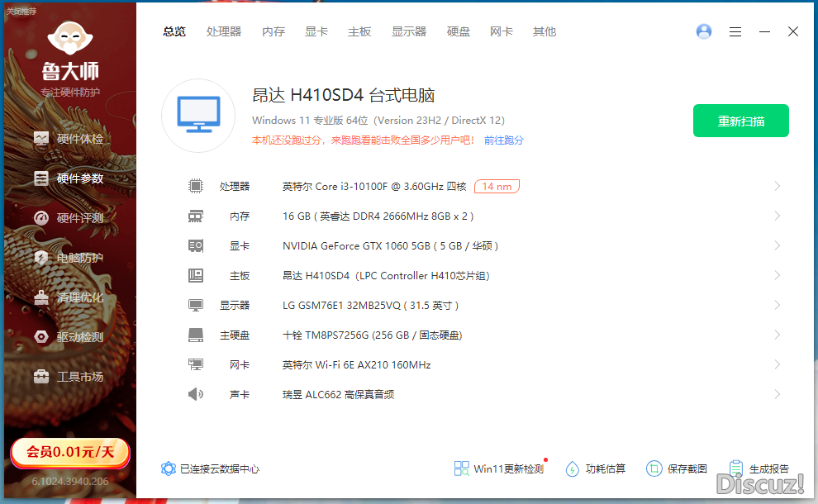Viewport: 818px width, 504px height.
Task: Switch to the 处理器 tab
Action: (224, 32)
